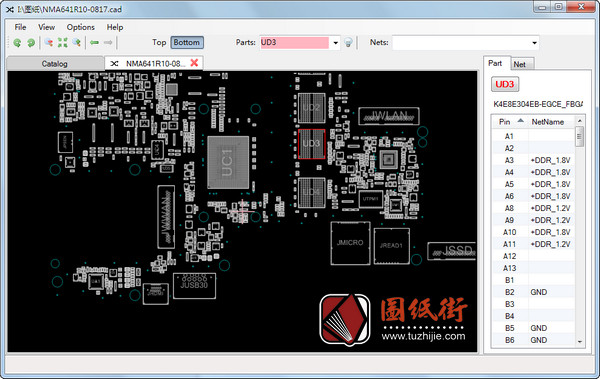Select the NMA641R10-08 document tab

point(155,63)
